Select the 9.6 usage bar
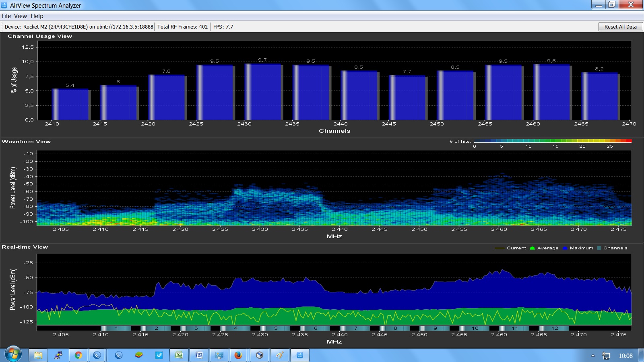The height and width of the screenshot is (362, 644). [x=553, y=92]
